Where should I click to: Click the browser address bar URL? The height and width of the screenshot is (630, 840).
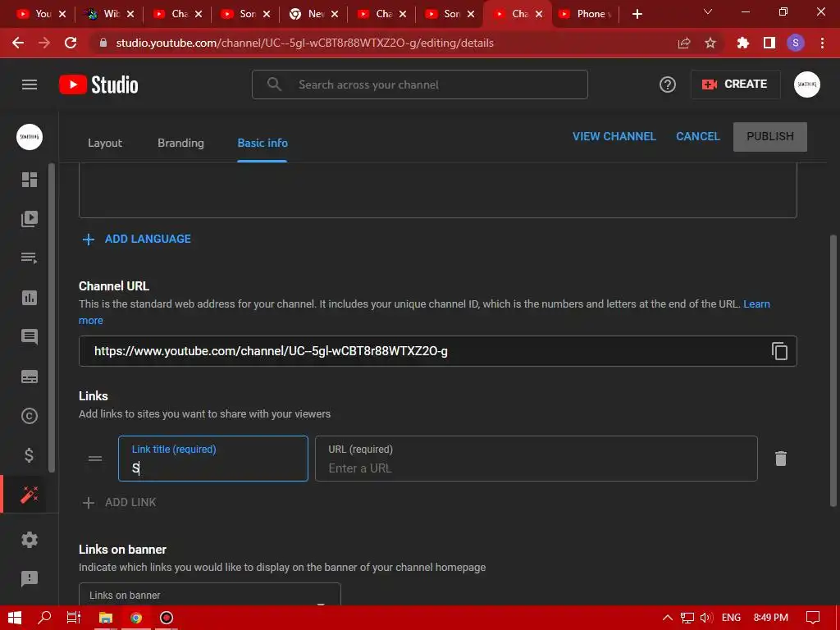coord(304,43)
